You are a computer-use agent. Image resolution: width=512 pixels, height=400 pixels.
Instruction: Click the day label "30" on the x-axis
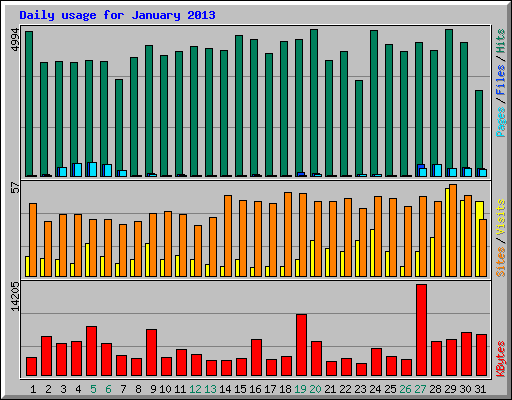click(x=466, y=389)
